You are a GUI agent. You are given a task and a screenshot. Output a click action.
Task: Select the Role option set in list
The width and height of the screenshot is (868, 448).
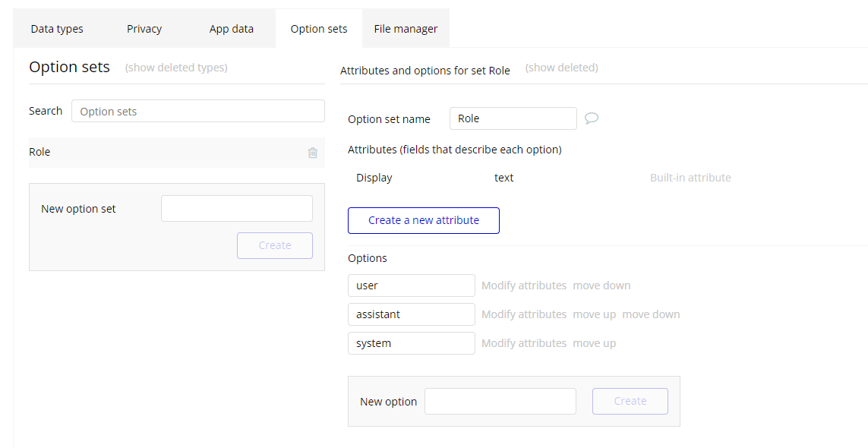click(x=177, y=153)
